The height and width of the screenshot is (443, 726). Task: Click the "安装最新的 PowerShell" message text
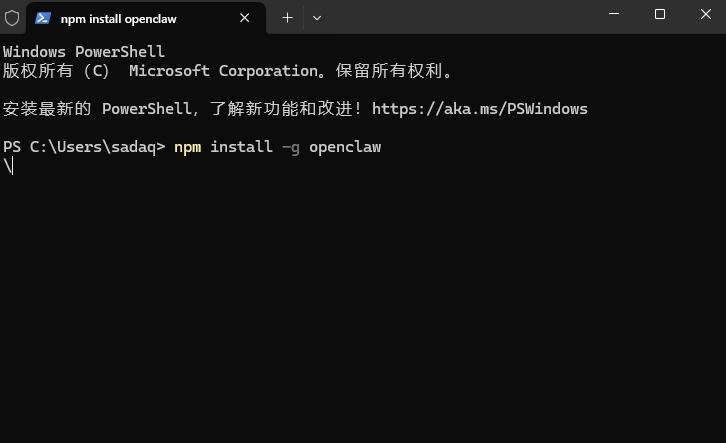click(90, 109)
